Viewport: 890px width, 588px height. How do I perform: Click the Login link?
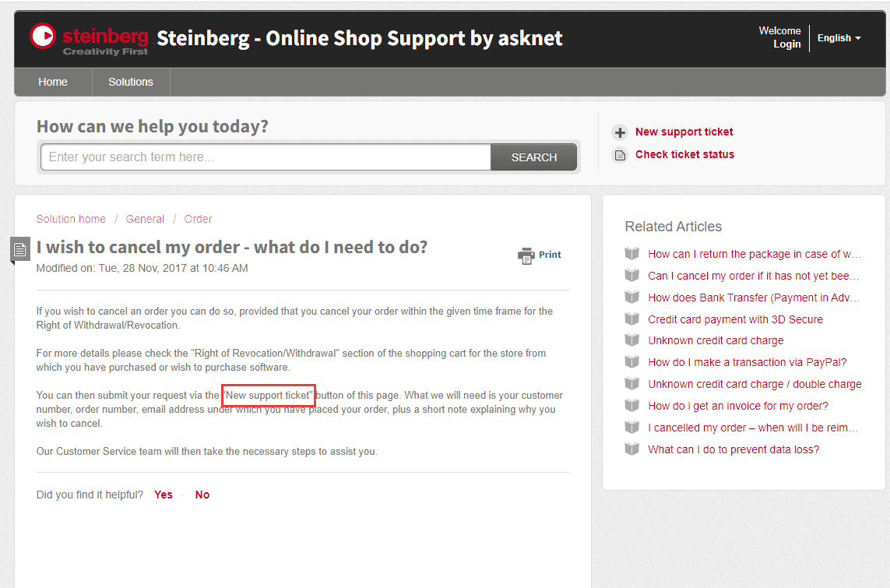[x=786, y=44]
